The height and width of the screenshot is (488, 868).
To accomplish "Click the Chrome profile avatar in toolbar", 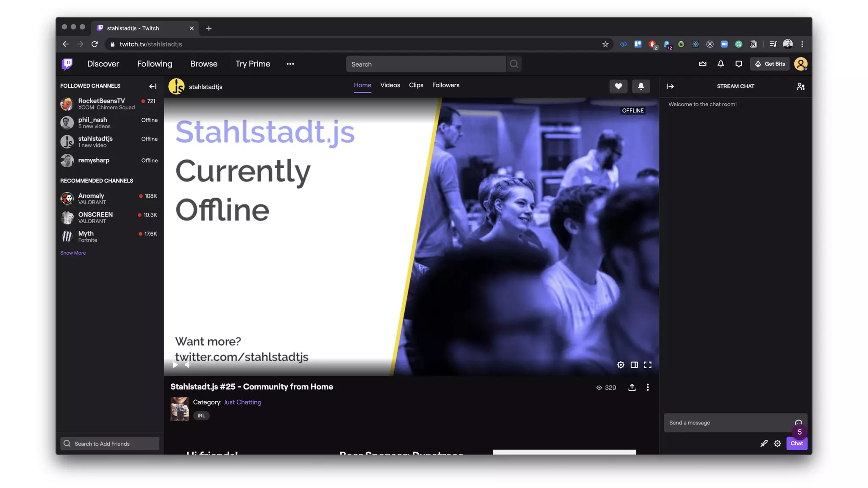I will pyautogui.click(x=787, y=44).
